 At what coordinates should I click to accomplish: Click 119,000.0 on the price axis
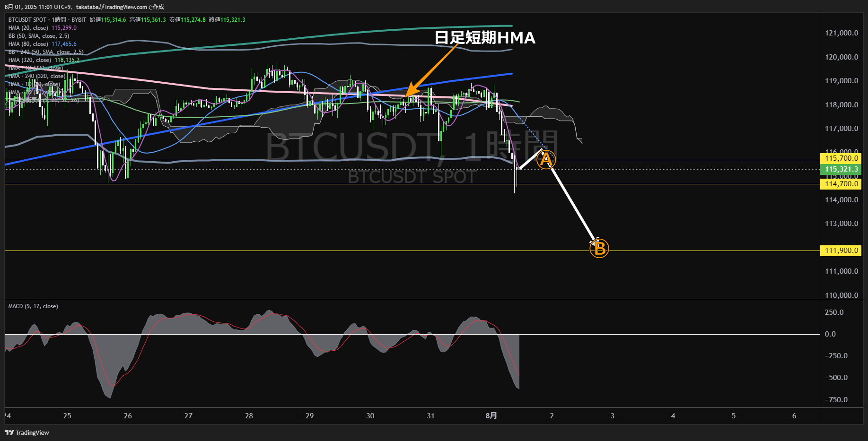coord(842,81)
